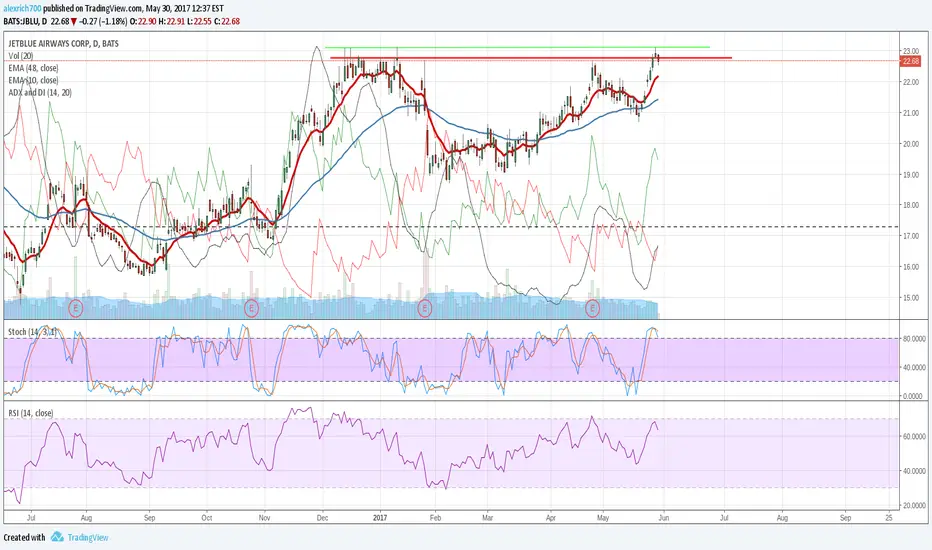The image size is (932, 550).
Task: Open the TradingView link beside Created with
Action: [x=88, y=538]
